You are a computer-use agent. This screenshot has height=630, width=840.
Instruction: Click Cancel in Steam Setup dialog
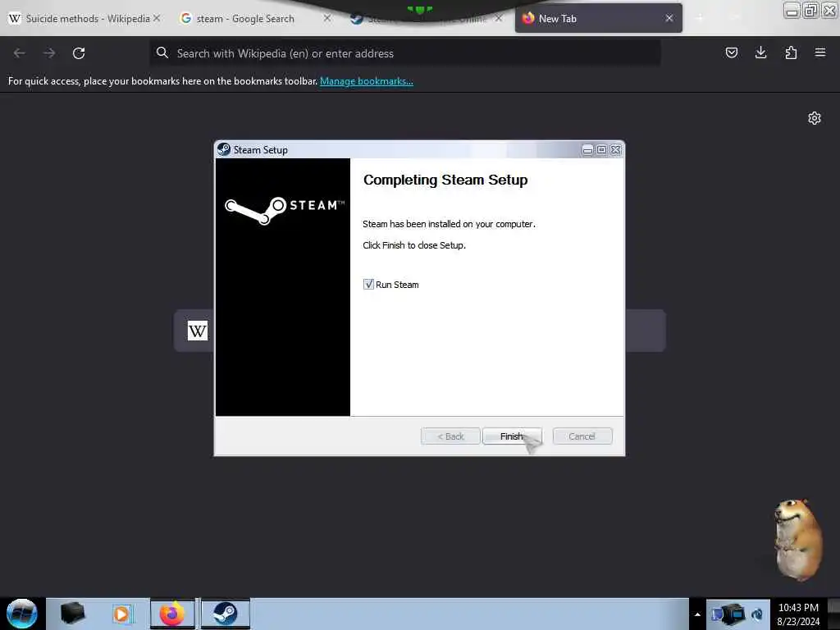tap(582, 436)
